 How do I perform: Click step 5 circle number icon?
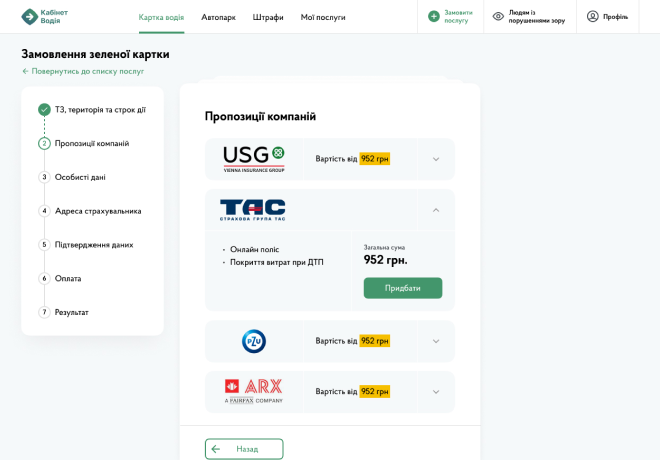pos(44,245)
